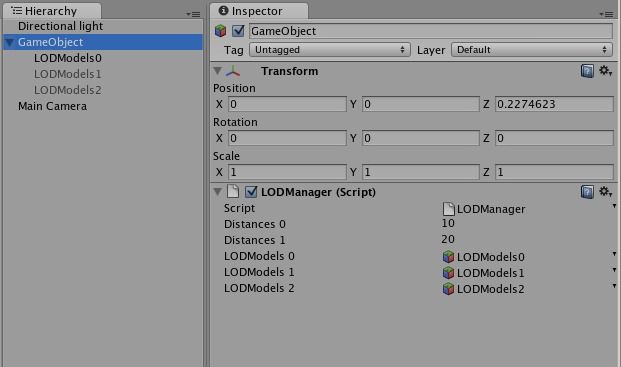This screenshot has width=621, height=367.
Task: Click Distances 0 value 10
Action: tap(448, 223)
